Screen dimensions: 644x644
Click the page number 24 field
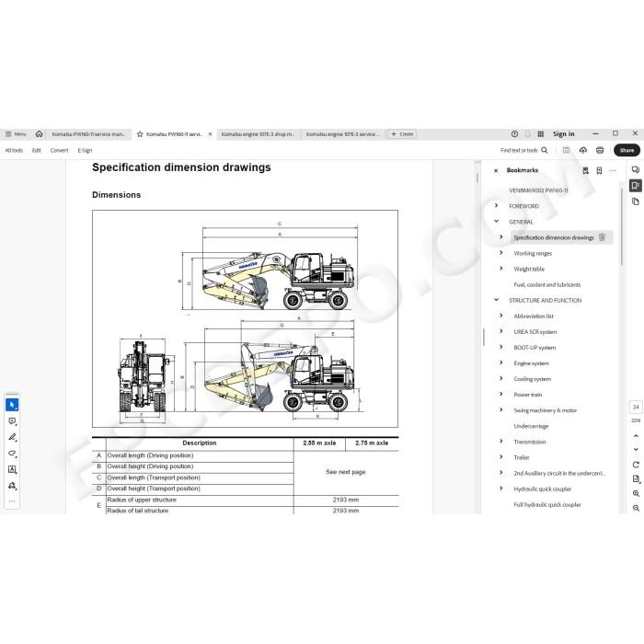tap(636, 407)
